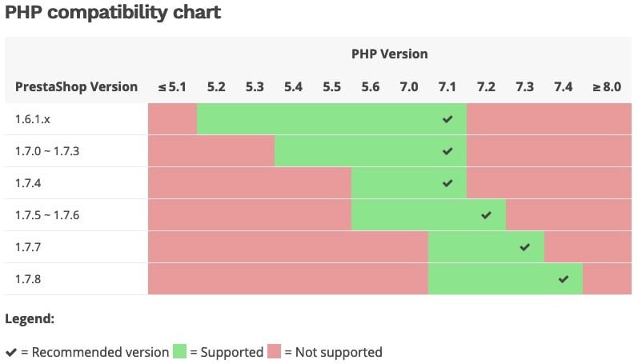
Task: Select the 1.7.5 ~ 1.7.6 row label
Action: click(x=47, y=215)
